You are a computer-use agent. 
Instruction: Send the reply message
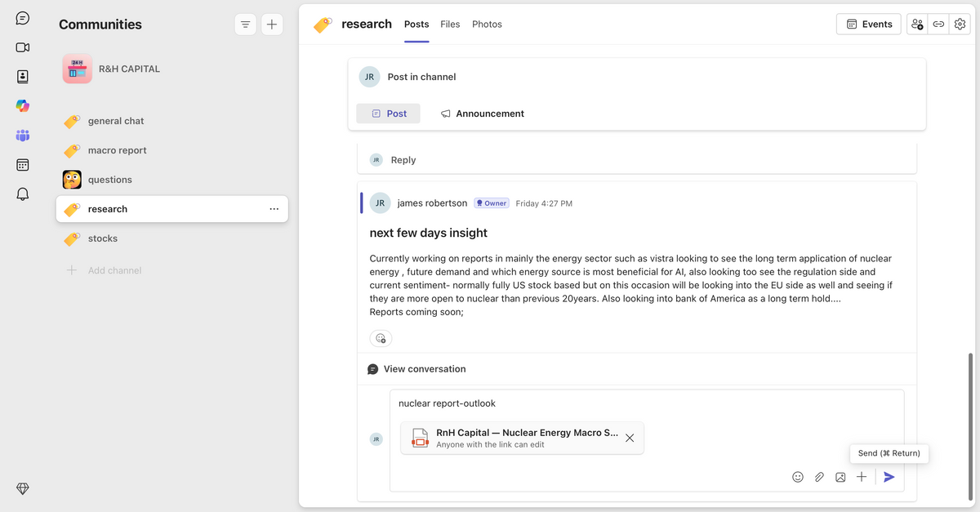(x=889, y=477)
